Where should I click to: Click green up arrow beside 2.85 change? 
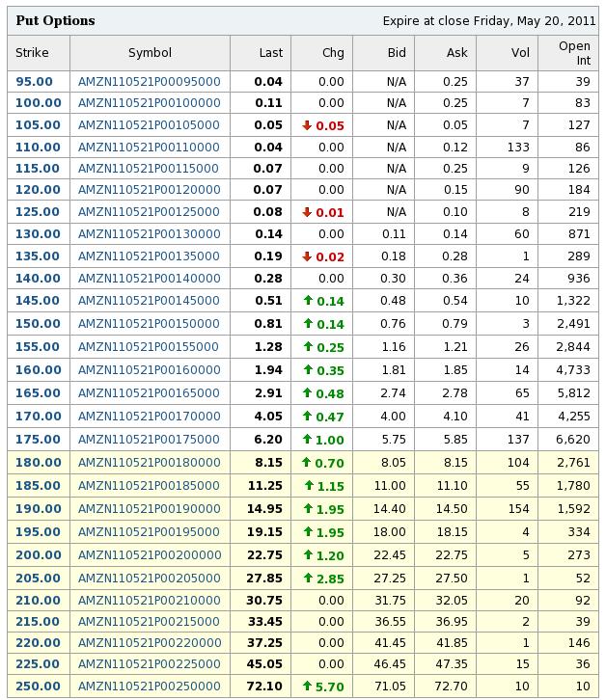(308, 579)
